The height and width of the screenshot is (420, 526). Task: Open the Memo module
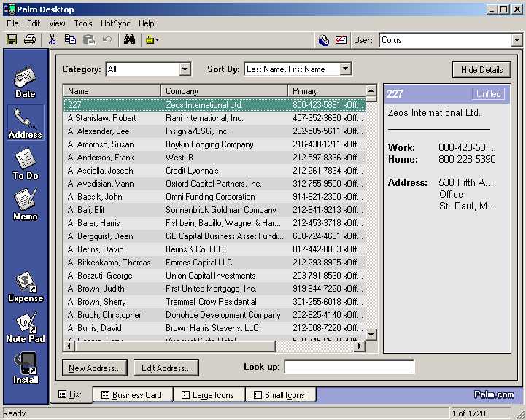[25, 204]
